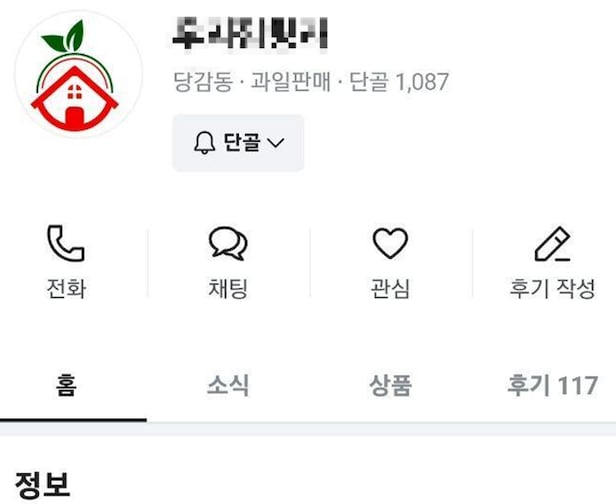Viewport: 616px width, 504px height.
Task: Click the 관심 label text
Action: click(390, 289)
